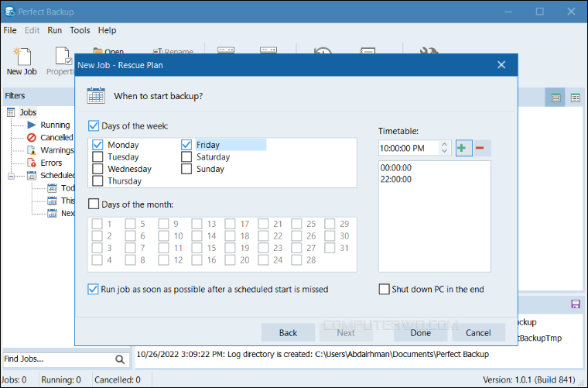Click the Cancel button

(x=478, y=333)
